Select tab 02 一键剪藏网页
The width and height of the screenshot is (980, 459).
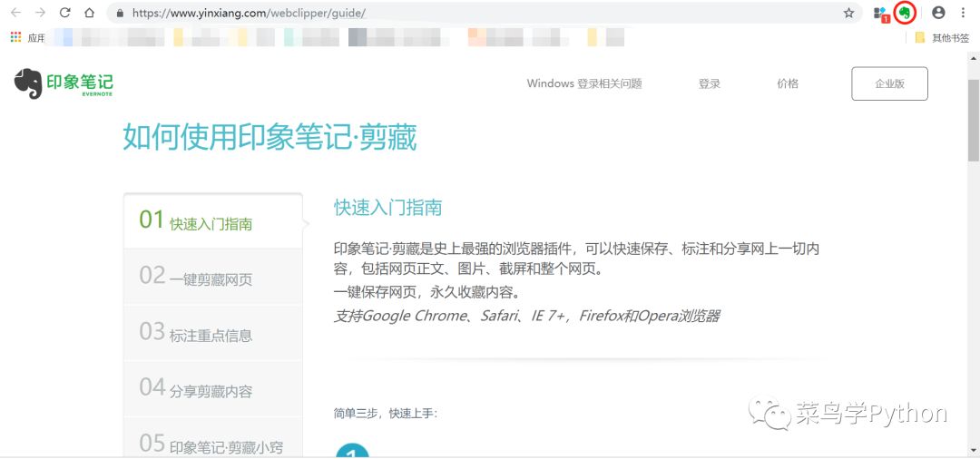pos(213,277)
